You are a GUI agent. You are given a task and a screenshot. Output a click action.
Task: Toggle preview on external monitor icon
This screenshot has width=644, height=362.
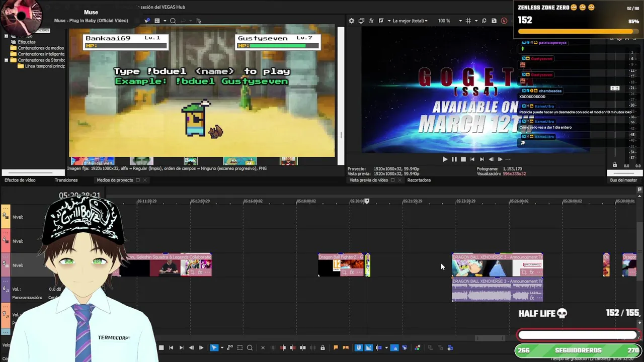click(361, 21)
